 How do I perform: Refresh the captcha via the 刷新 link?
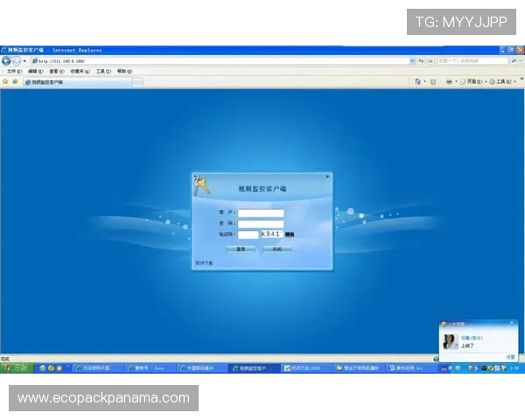click(290, 234)
